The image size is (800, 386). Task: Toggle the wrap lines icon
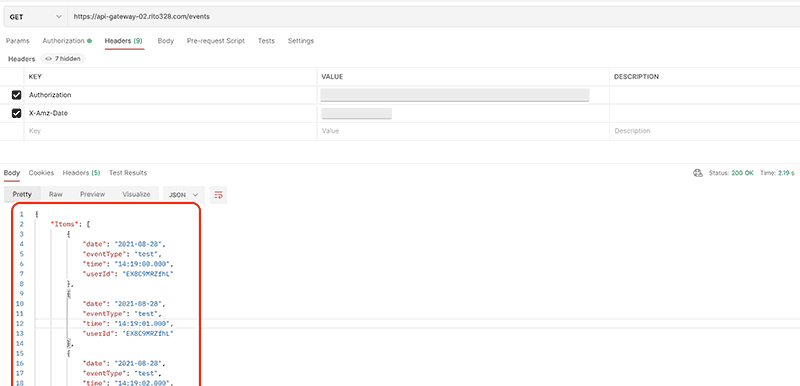tap(218, 195)
